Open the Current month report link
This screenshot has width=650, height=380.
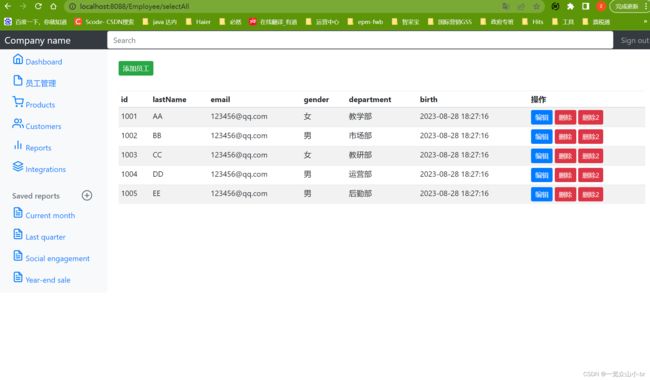coord(50,215)
